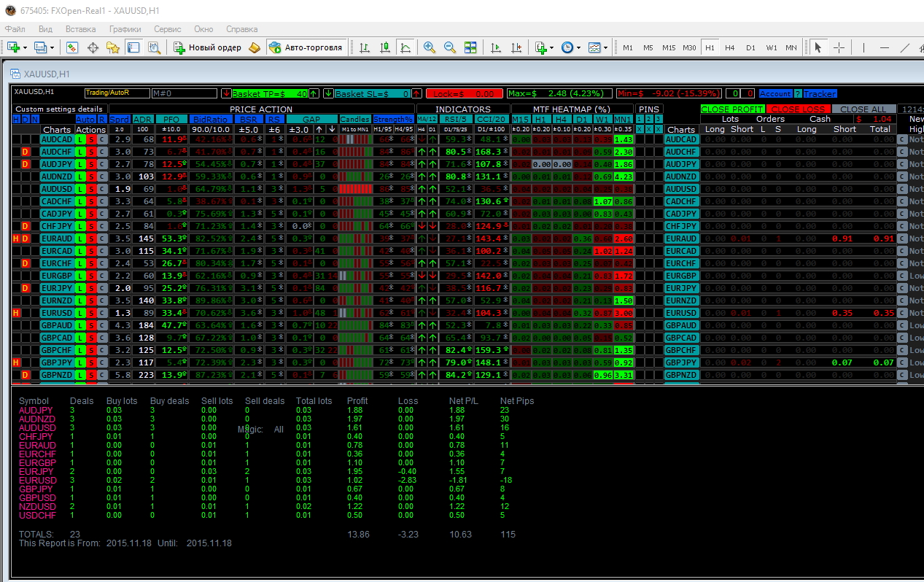Switch to bar chart display
Viewport: 924px width, 582px height.
click(x=364, y=47)
